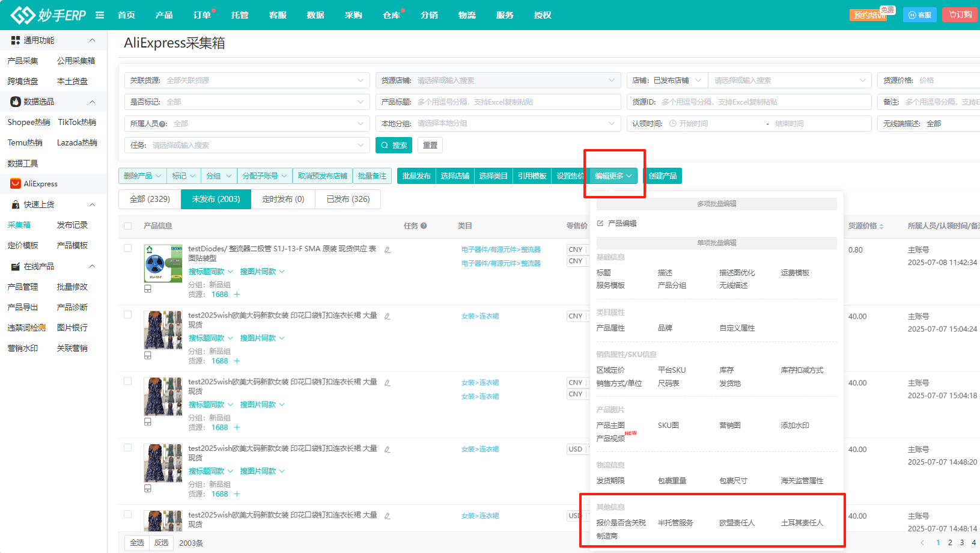Click the 全选 button at the bottom
This screenshot has height=553, width=980.
coord(137,543)
